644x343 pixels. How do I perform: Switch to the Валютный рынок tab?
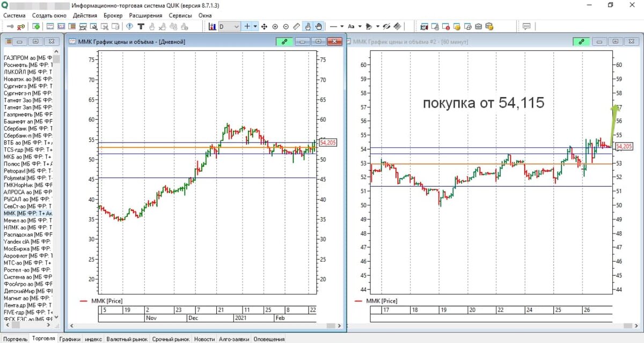pos(127,339)
